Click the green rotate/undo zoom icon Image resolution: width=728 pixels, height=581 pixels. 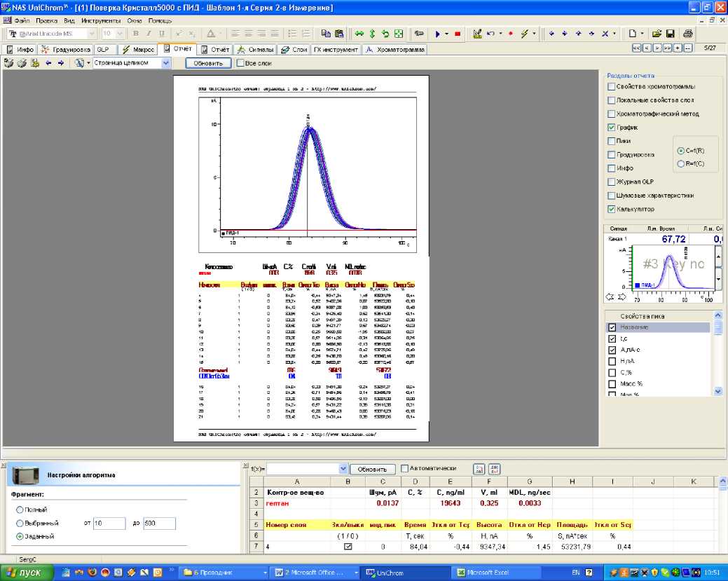(x=385, y=34)
